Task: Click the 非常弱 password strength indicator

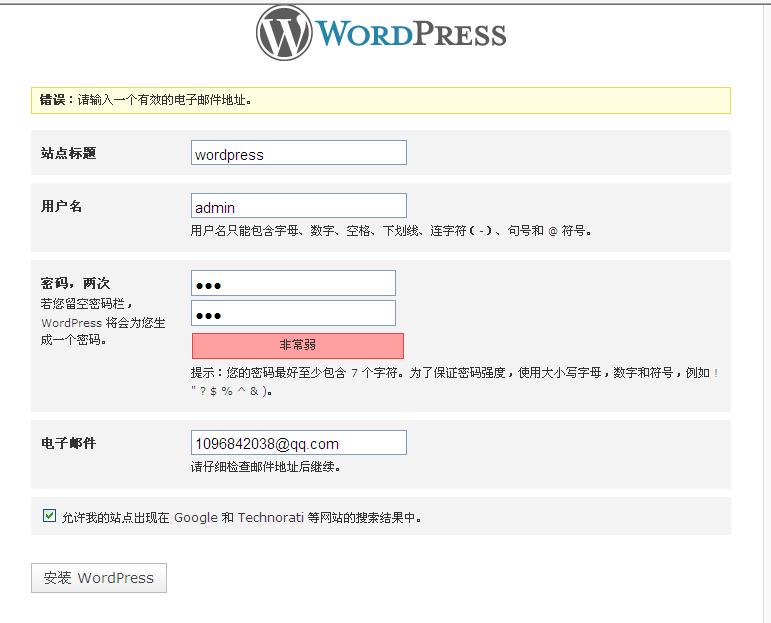Action: coord(297,345)
